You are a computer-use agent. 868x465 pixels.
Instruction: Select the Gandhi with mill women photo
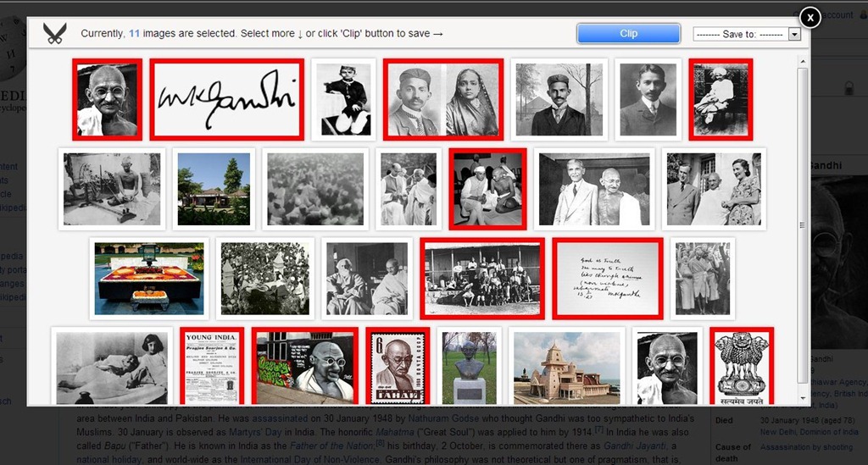tap(703, 279)
